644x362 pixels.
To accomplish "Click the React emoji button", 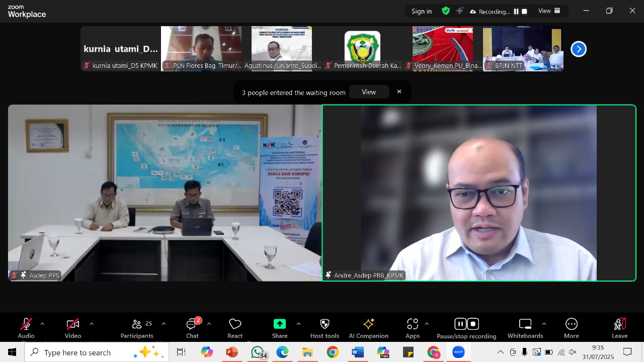I will coord(235,328).
